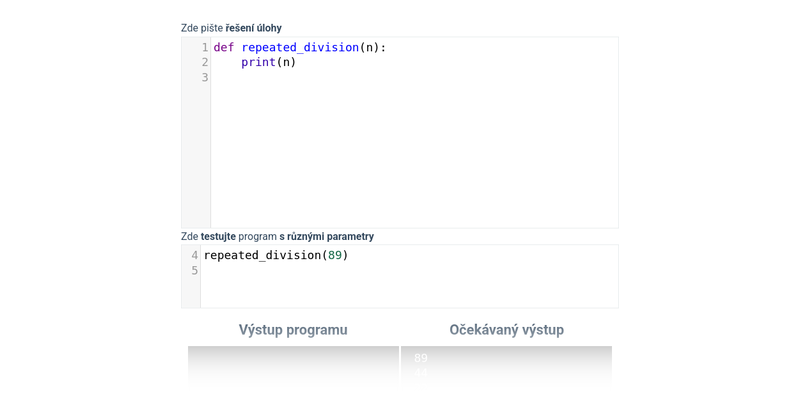Click the 'Očekávaný výstup' column header
This screenshot has width=800, height=400.
click(x=506, y=330)
